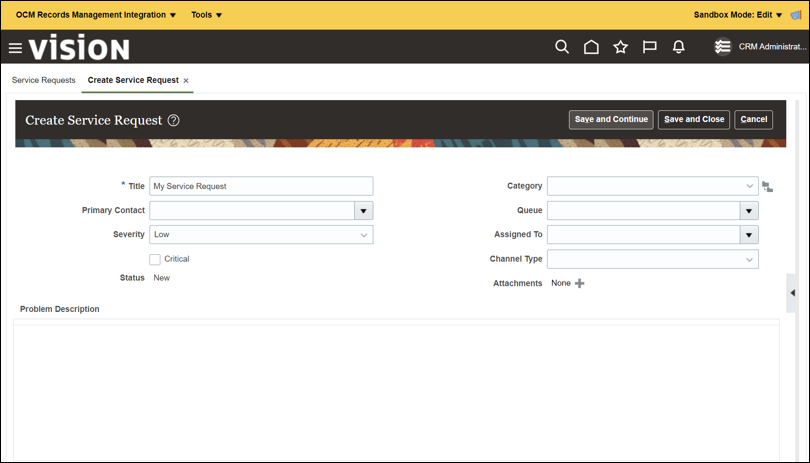Toggle the Critical checkbox
The image size is (810, 463).
pyautogui.click(x=155, y=259)
